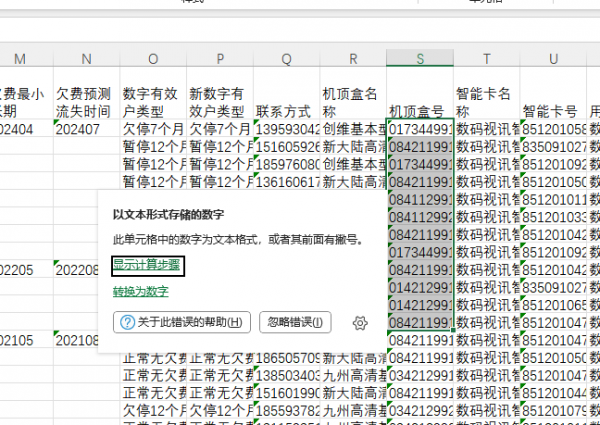Select cell 202208 in column N
Screen dimensions: 600x425
pyautogui.click(x=77, y=270)
